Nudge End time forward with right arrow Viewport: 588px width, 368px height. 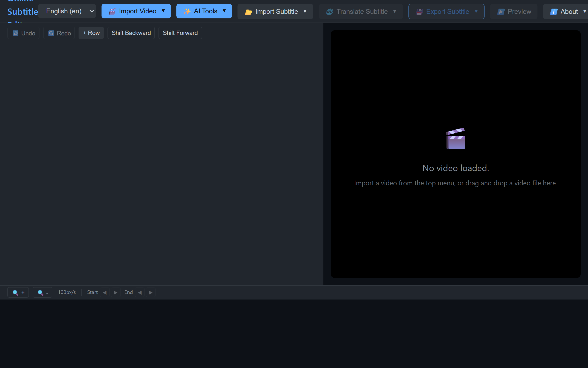tap(151, 292)
